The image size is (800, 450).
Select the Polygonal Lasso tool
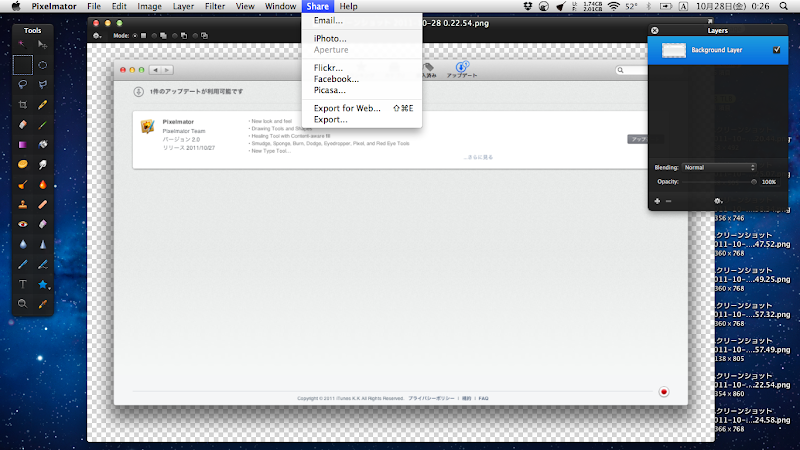43,85
